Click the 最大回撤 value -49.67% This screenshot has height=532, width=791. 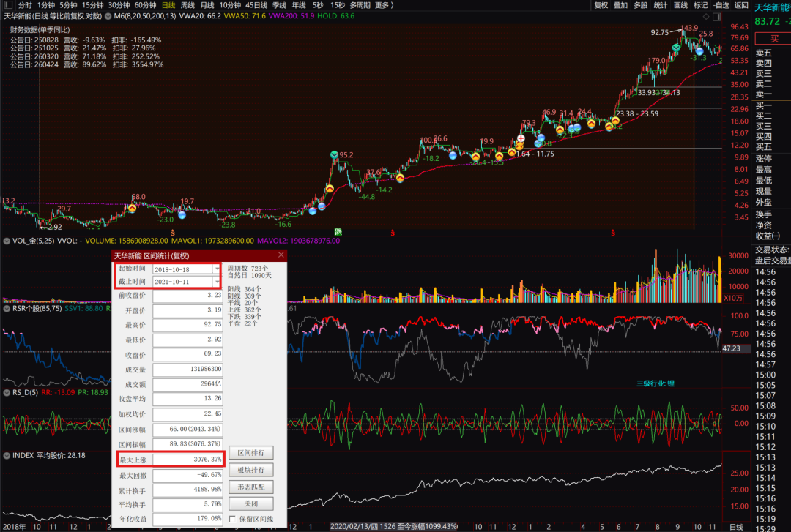pos(187,475)
